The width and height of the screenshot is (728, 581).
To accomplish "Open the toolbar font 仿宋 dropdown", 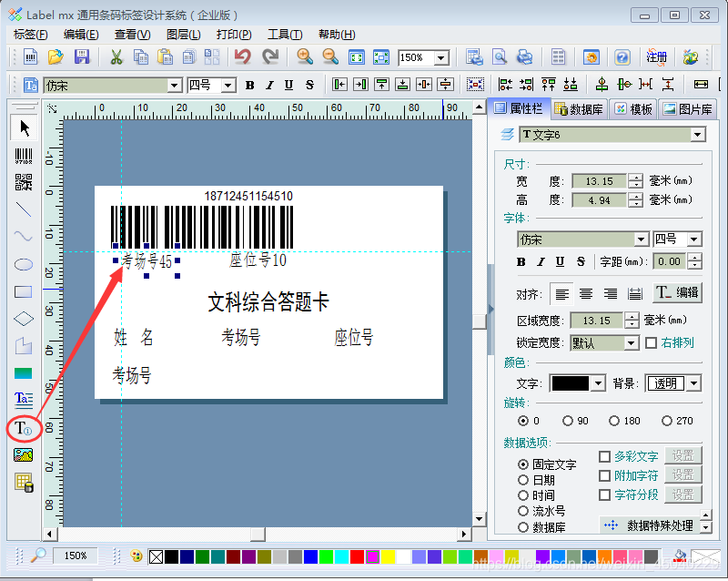I will click(174, 86).
